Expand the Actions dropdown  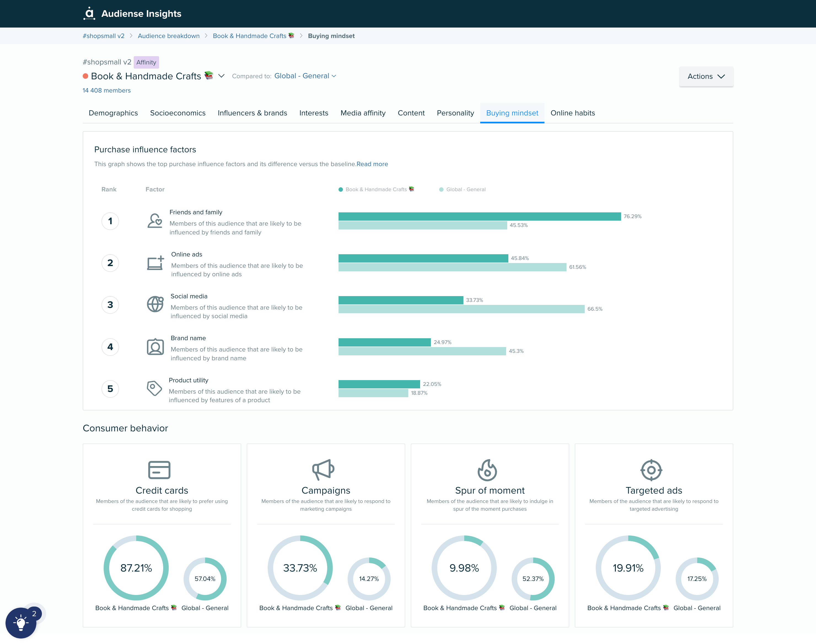click(706, 77)
